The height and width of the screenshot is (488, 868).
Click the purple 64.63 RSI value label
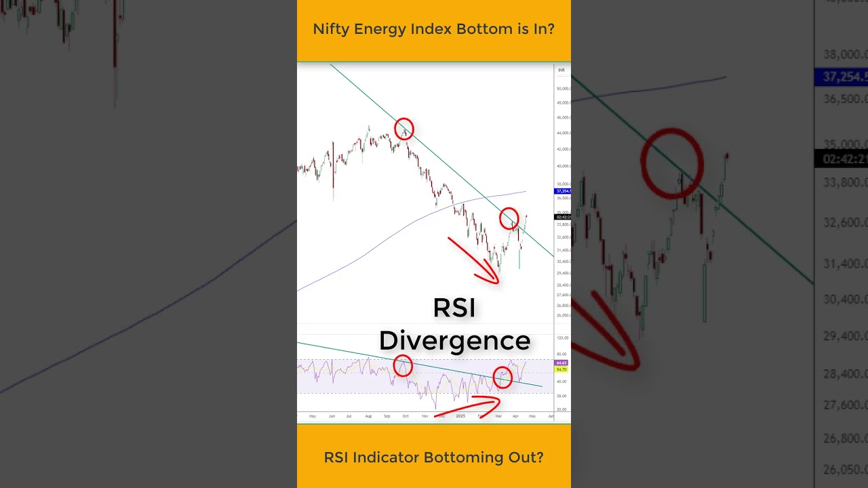coord(561,363)
